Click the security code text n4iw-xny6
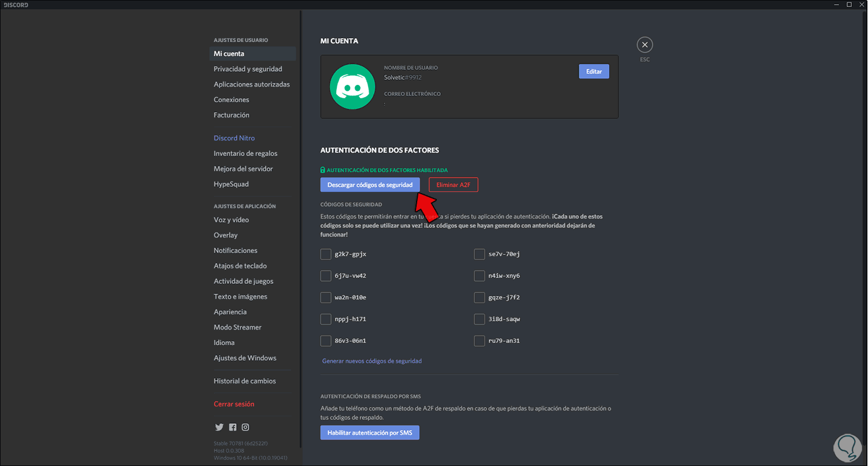The width and height of the screenshot is (868, 466). coord(504,276)
